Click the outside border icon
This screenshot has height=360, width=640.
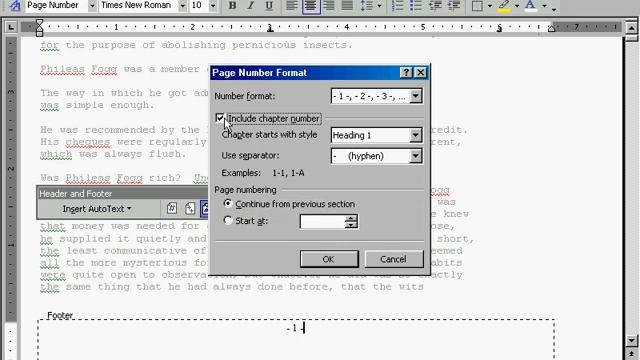(x=477, y=6)
